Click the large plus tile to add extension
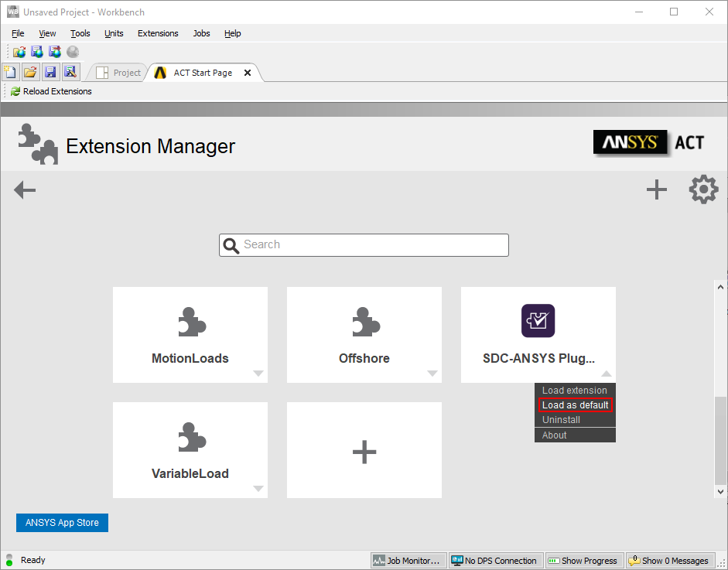This screenshot has width=728, height=570. [x=364, y=450]
